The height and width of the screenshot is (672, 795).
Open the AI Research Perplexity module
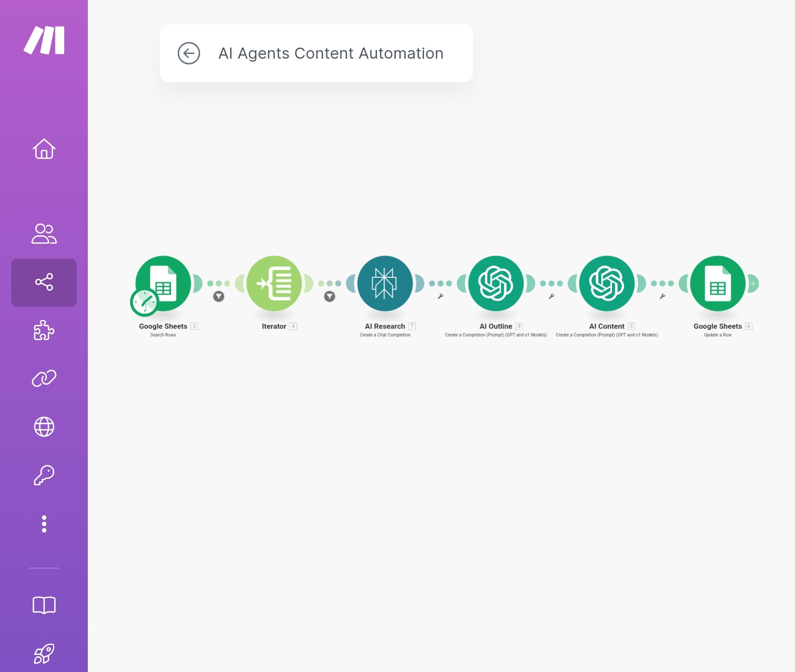pos(385,284)
